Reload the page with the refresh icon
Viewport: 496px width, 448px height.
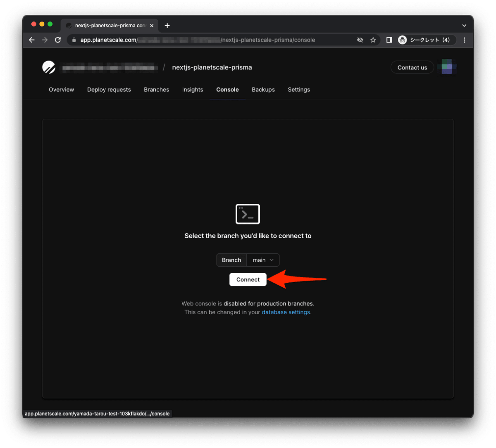(58, 40)
